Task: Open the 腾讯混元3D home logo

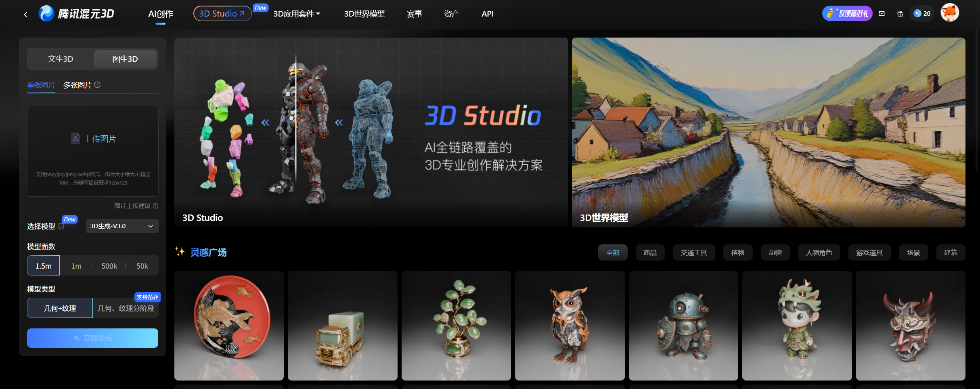Action: tap(77, 13)
